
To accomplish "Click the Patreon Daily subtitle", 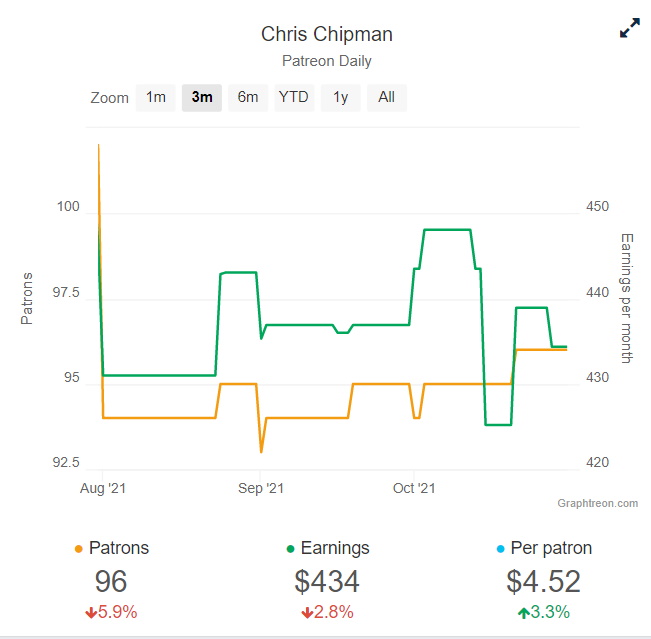I will tap(327, 61).
